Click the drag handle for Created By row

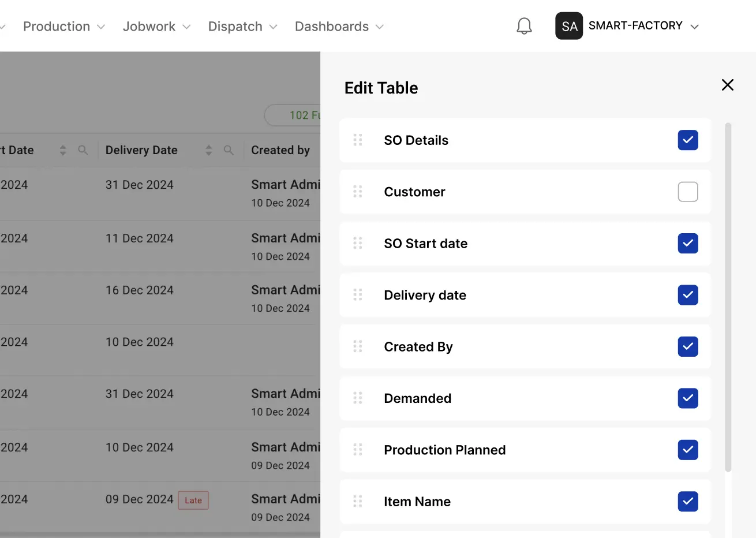click(358, 346)
